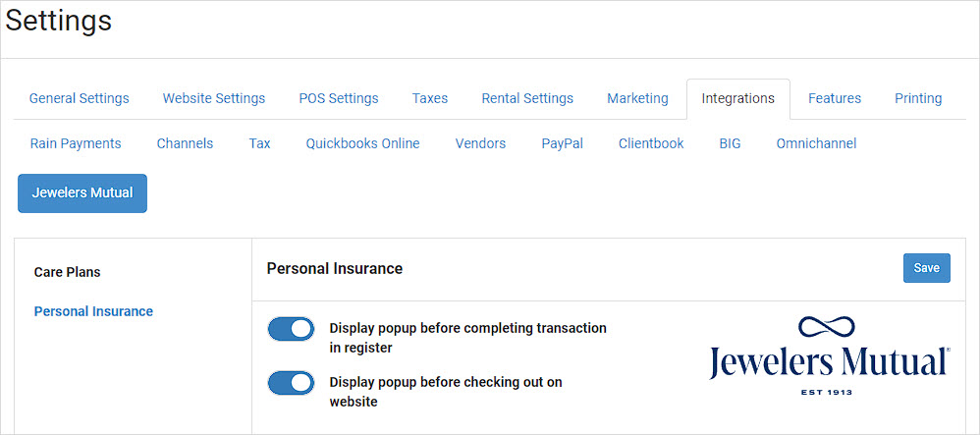The width and height of the screenshot is (980, 435).
Task: Select the Rental Settings tab
Action: click(527, 98)
